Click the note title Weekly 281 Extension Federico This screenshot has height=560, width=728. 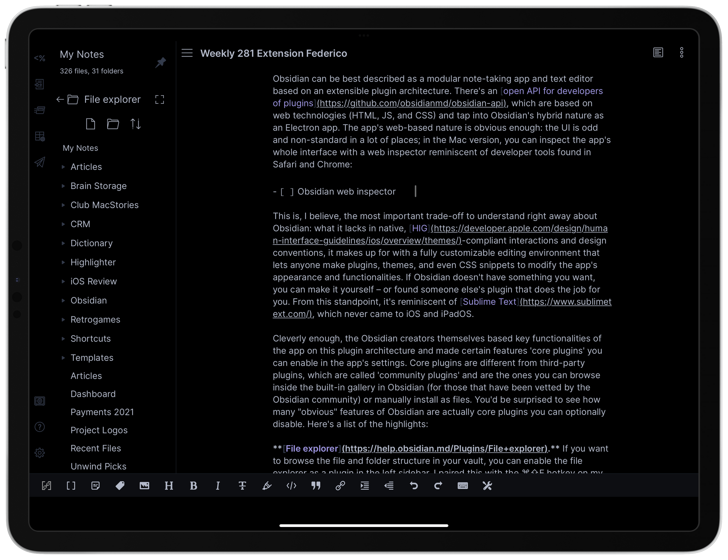[274, 53]
